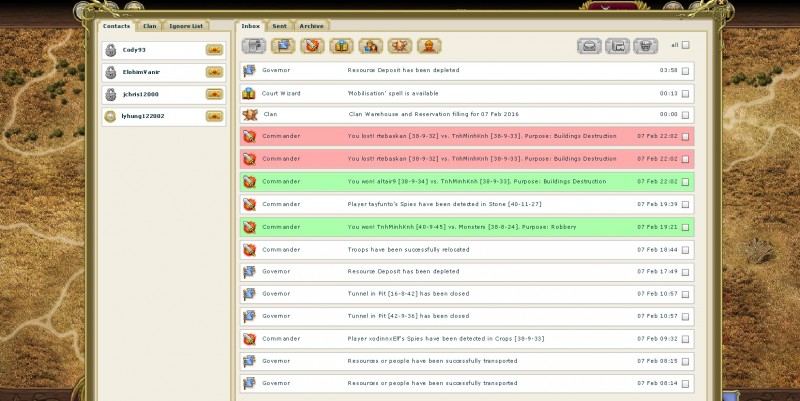
Task: Click the mark-as-read envelope icon
Action: click(x=591, y=45)
